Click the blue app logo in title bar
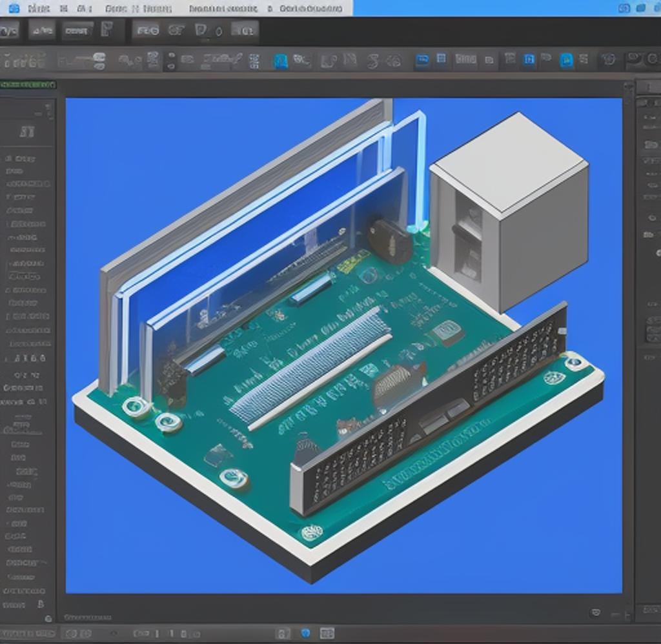This screenshot has height=644, width=661. click(x=14, y=8)
